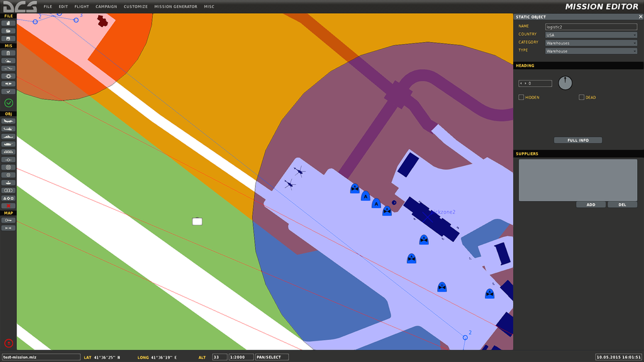
Task: Open the TYPE dropdown showing Warehouse
Action: [591, 51]
